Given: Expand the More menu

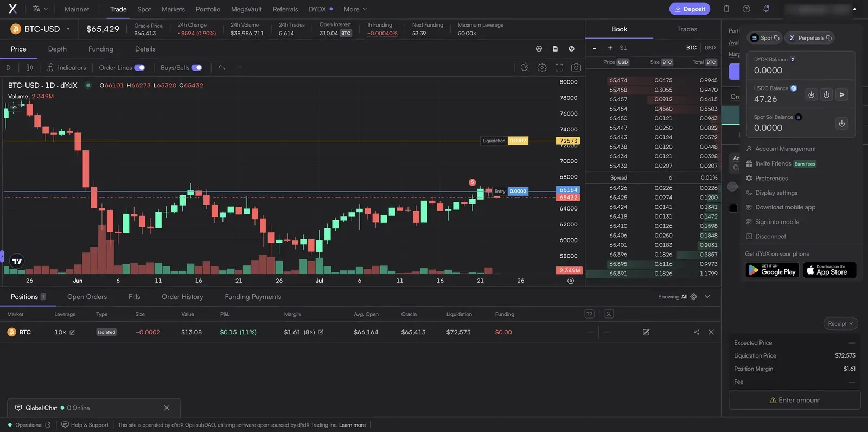Looking at the screenshot, I should [x=355, y=9].
